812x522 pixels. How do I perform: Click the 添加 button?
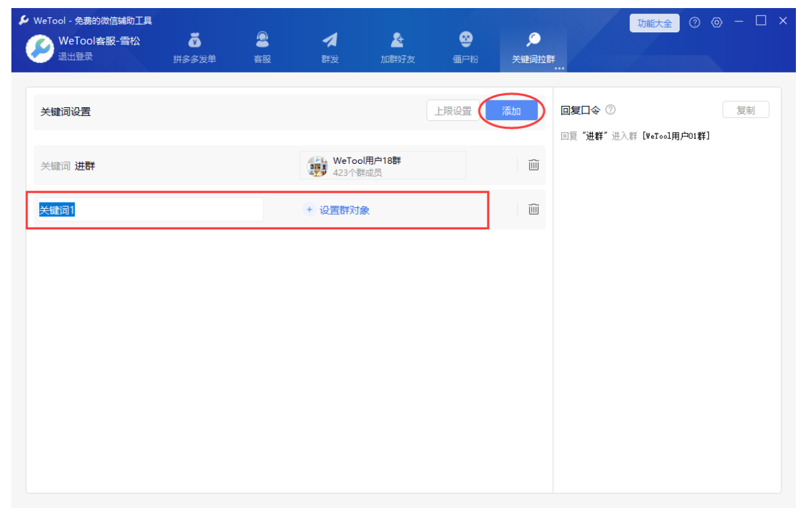click(x=512, y=111)
